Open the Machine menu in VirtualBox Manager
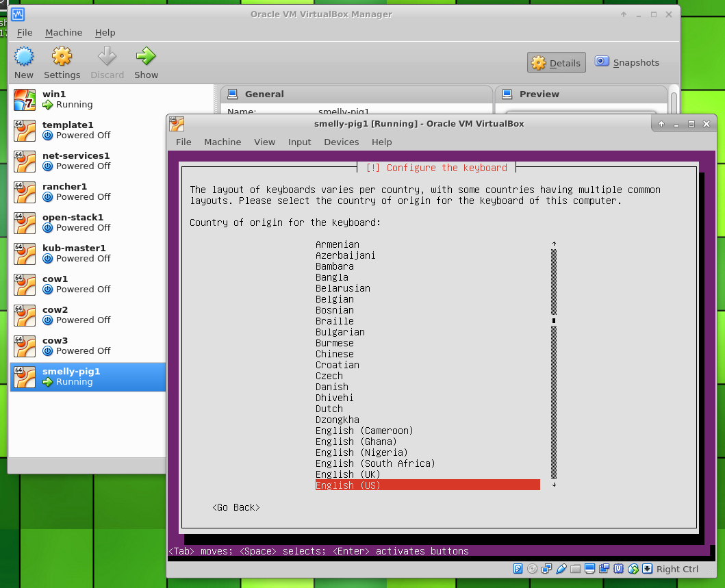This screenshot has width=725, height=588. (64, 32)
